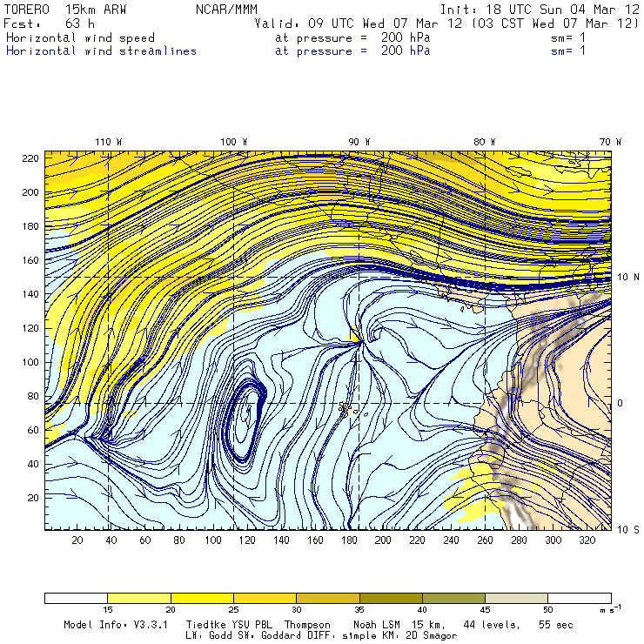The width and height of the screenshot is (644, 644).
Task: Click the 'TORERO 15km ARW' title text
Action: [x=65, y=10]
